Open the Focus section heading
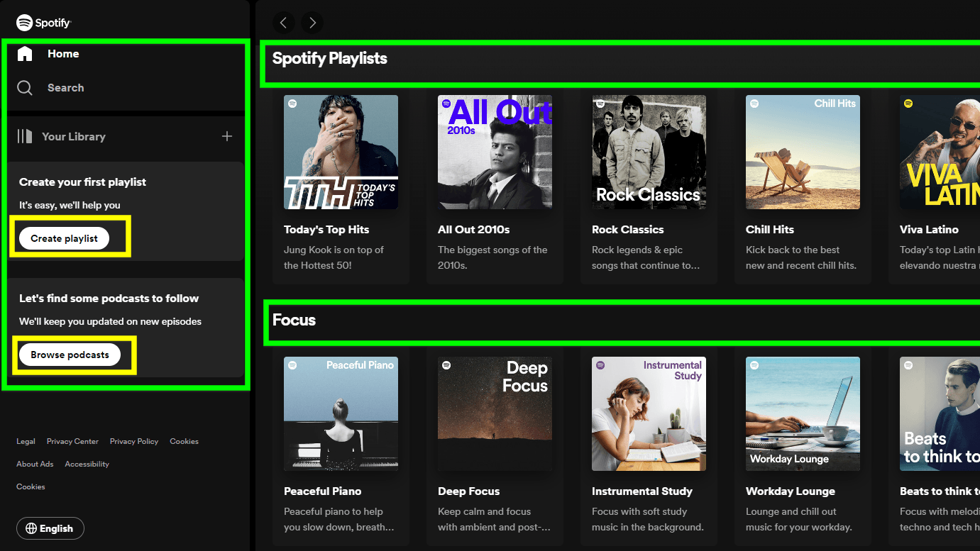Image resolution: width=980 pixels, height=551 pixels. pos(294,320)
